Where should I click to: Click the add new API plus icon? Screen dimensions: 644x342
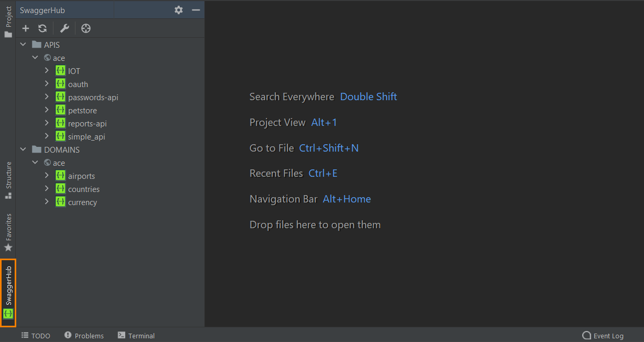[25, 28]
